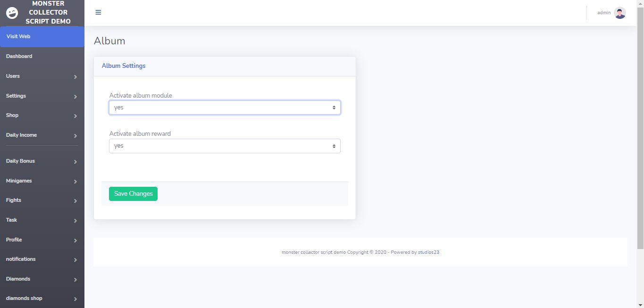Go to the Dashboard menu item
Screen dimensions: 644x308
(x=19, y=56)
